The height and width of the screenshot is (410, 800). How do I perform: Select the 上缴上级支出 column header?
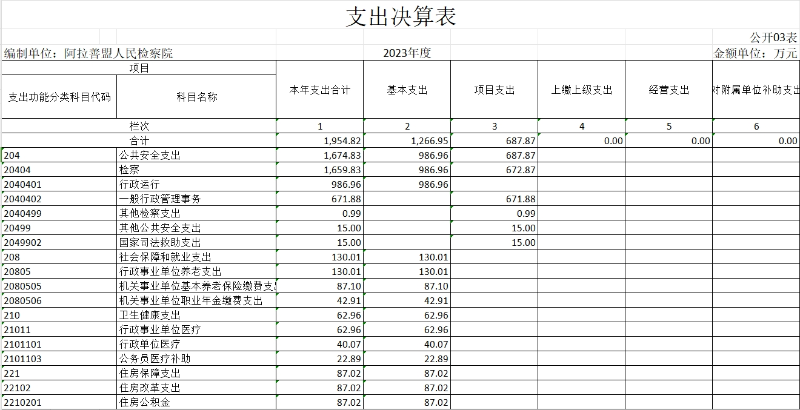582,90
